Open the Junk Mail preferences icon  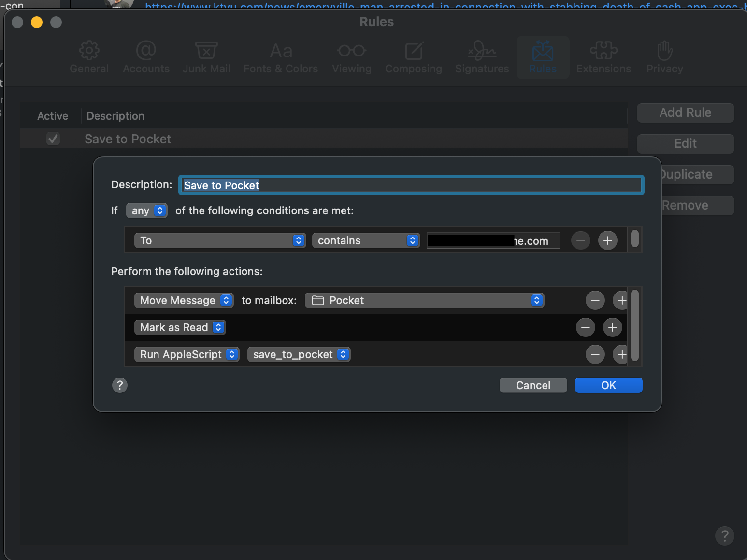206,57
